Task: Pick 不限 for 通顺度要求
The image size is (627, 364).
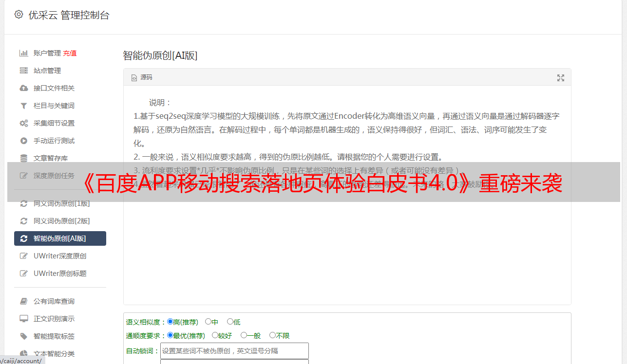Action: point(272,335)
